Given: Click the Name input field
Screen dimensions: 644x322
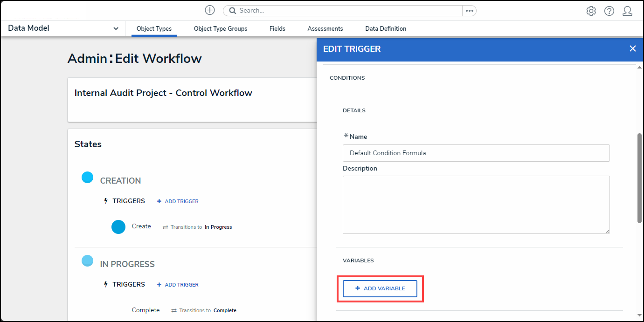Looking at the screenshot, I should coord(476,153).
